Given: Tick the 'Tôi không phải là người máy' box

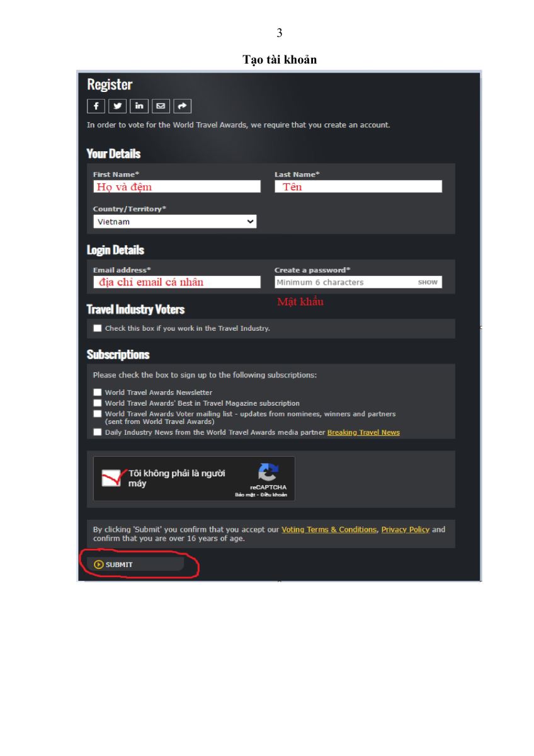Looking at the screenshot, I should 111,478.
